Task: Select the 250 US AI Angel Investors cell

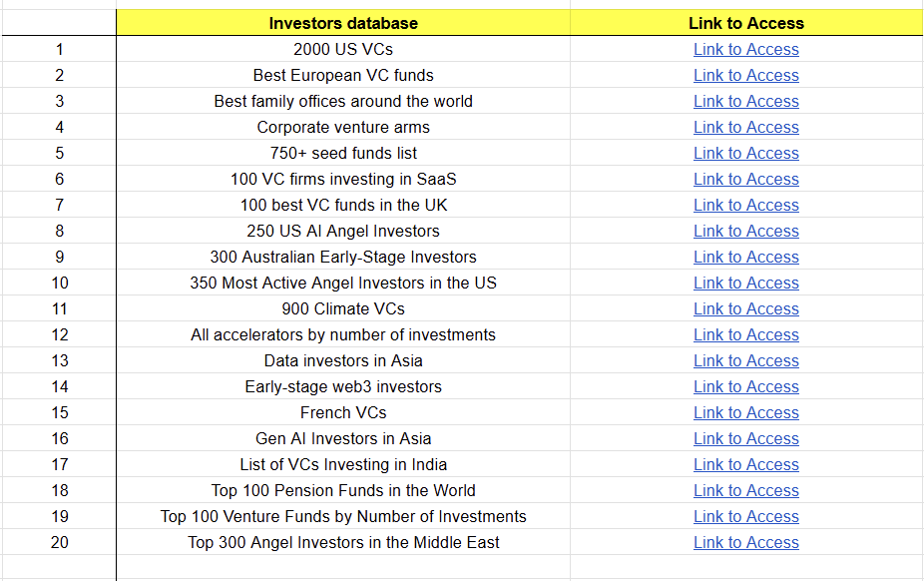Action: (x=343, y=231)
